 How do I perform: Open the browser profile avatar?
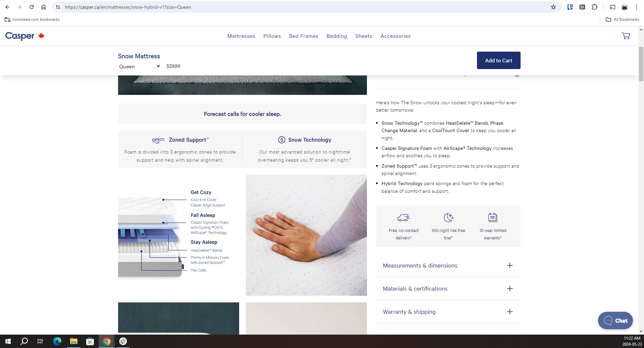pos(625,7)
